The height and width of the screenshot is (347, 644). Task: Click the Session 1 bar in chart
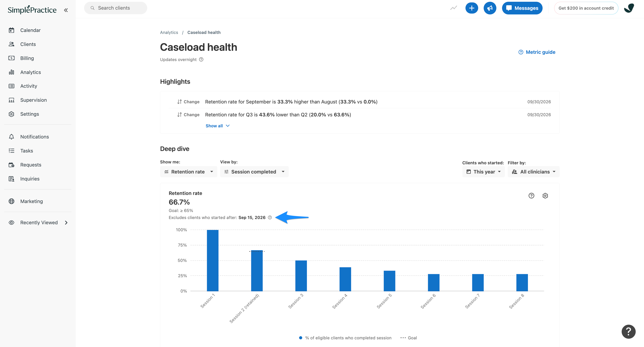212,260
